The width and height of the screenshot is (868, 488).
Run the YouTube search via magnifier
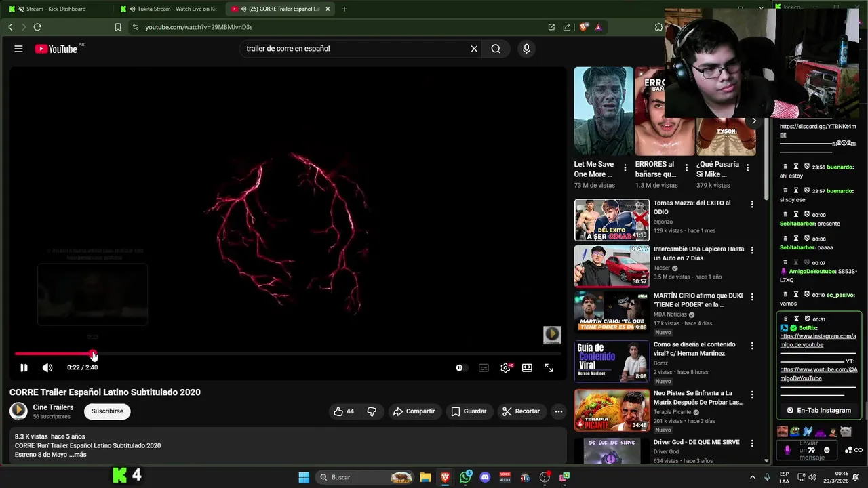pos(496,49)
